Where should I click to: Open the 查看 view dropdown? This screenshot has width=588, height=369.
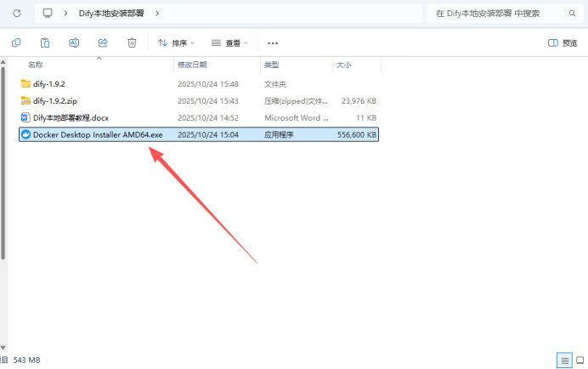pos(229,43)
